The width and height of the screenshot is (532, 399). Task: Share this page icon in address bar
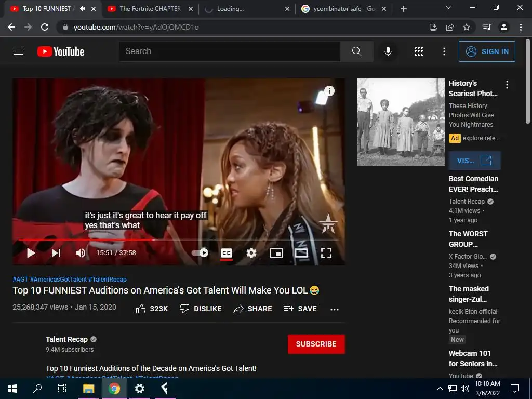450,27
